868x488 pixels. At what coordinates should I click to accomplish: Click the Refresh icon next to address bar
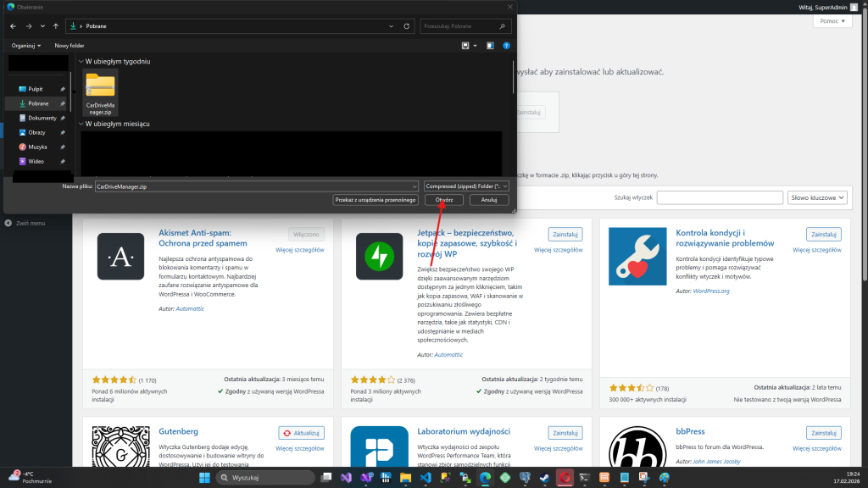408,26
